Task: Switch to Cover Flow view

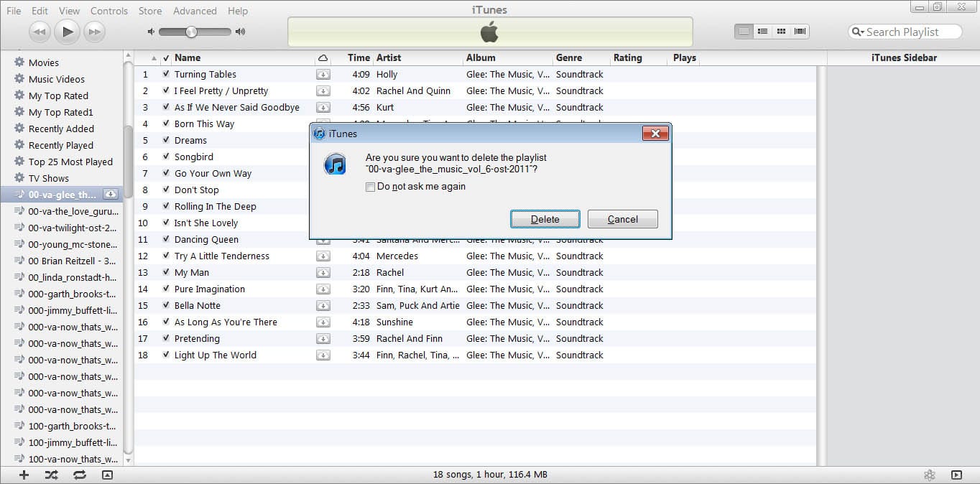Action: 800,32
